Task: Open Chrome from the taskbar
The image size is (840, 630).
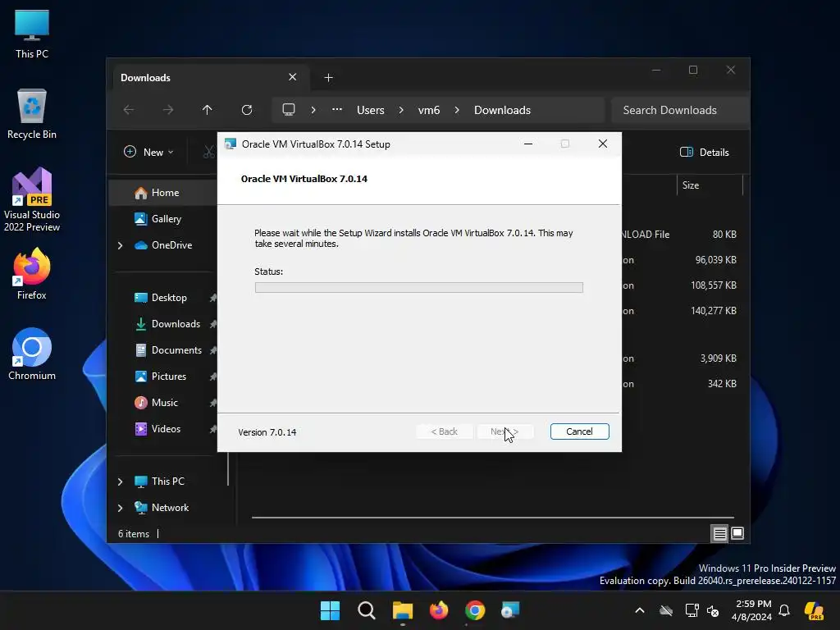Action: tap(475, 610)
